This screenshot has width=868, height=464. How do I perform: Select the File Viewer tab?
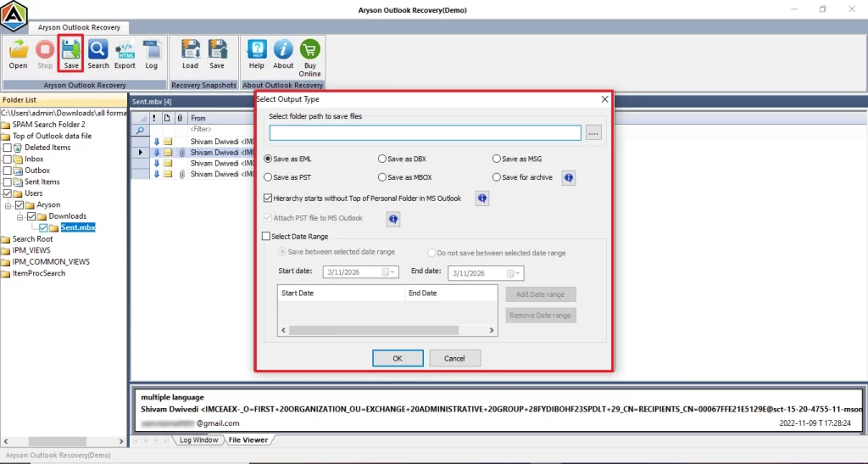(248, 440)
